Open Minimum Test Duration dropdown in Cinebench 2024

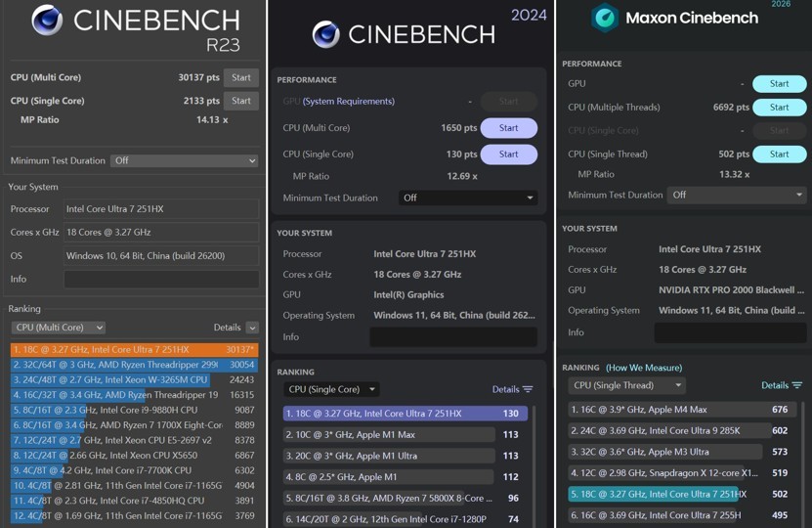point(468,198)
